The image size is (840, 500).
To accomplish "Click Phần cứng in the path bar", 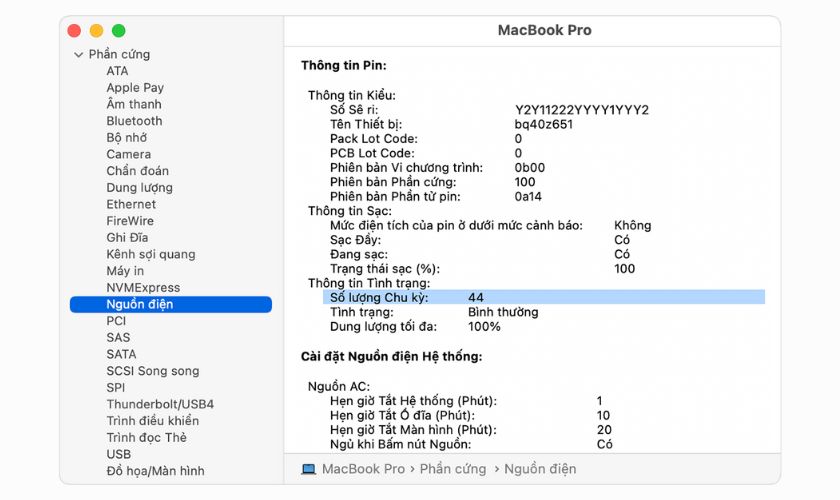I will pos(453,469).
